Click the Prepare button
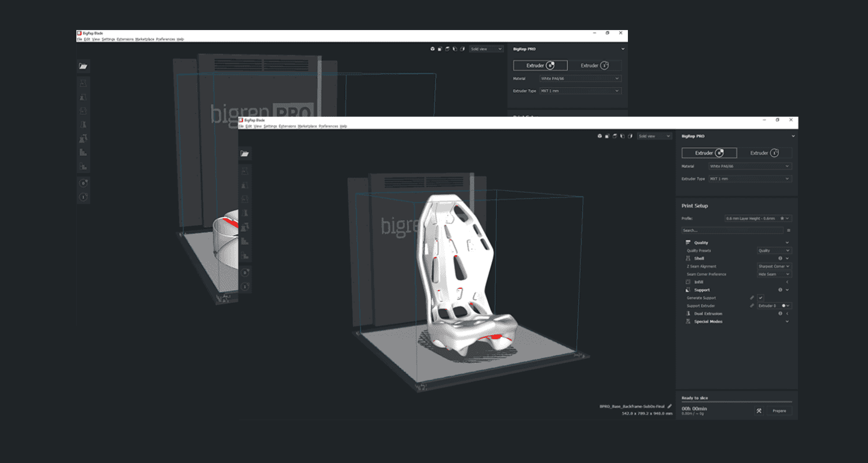Image resolution: width=868 pixels, height=463 pixels. click(779, 410)
